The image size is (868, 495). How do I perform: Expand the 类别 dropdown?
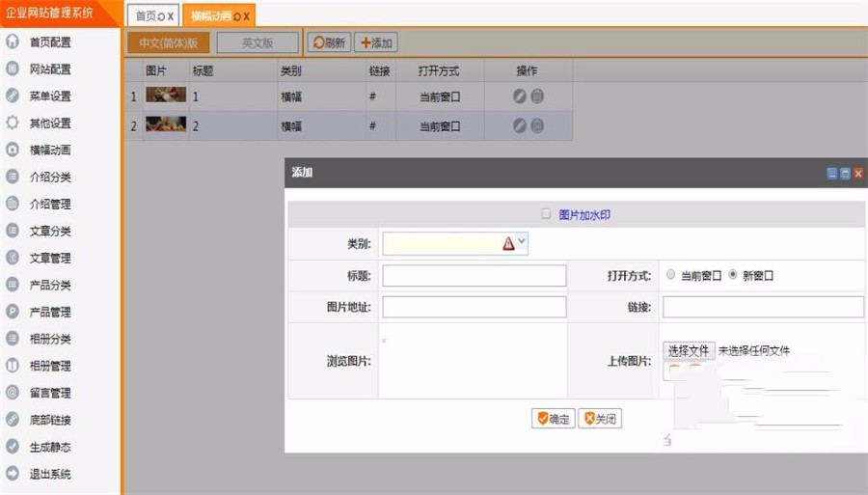click(x=522, y=242)
